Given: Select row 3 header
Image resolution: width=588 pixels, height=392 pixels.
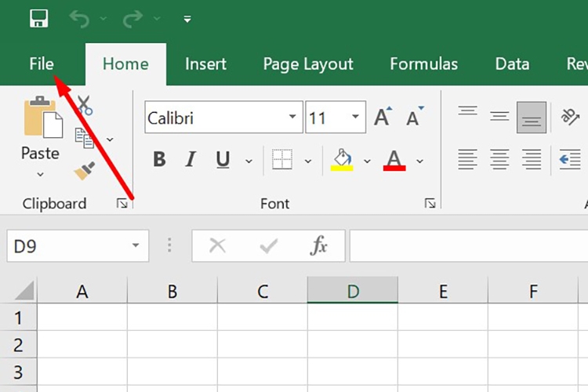Looking at the screenshot, I should [18, 372].
